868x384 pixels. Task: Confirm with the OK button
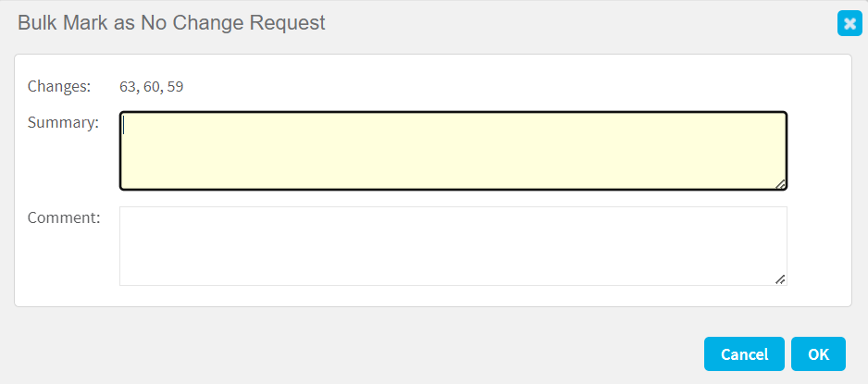(818, 353)
